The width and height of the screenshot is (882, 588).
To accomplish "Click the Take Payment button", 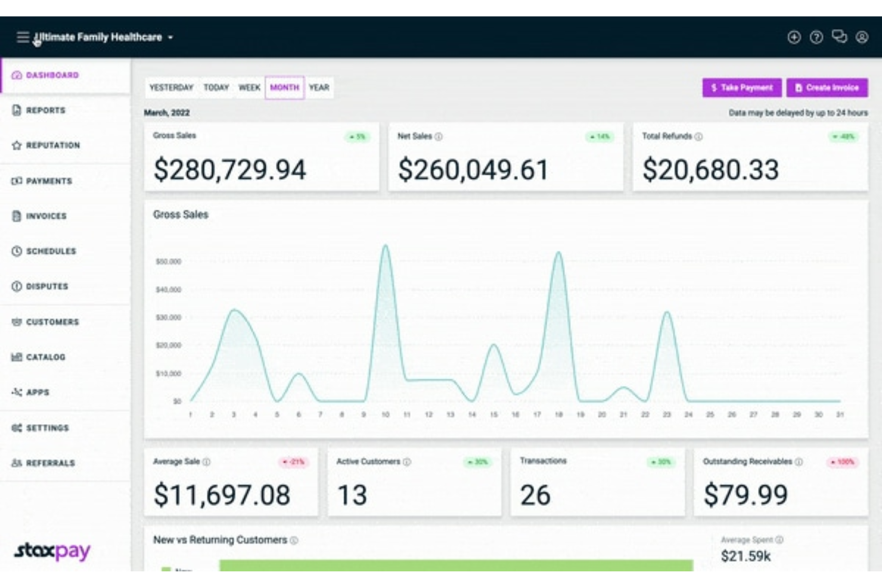I will (741, 88).
